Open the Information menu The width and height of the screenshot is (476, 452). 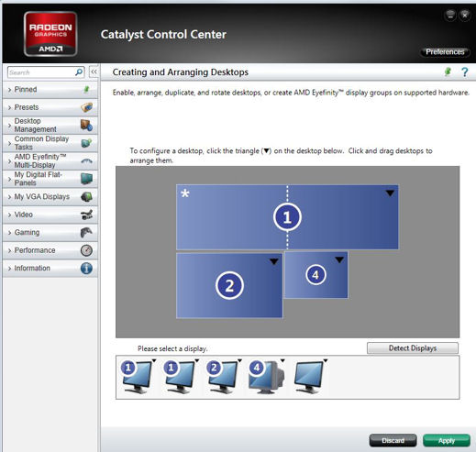click(x=50, y=269)
